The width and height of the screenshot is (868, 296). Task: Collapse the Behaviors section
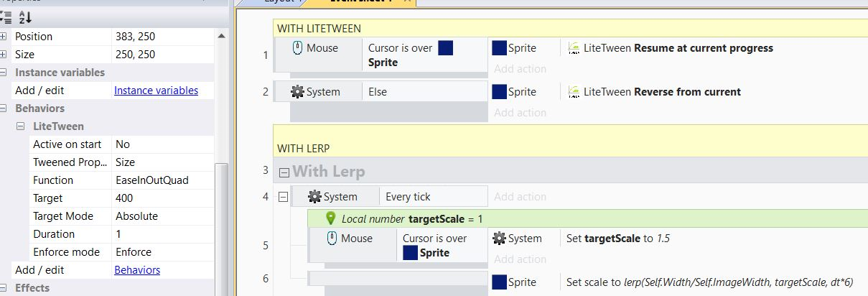[x=4, y=108]
